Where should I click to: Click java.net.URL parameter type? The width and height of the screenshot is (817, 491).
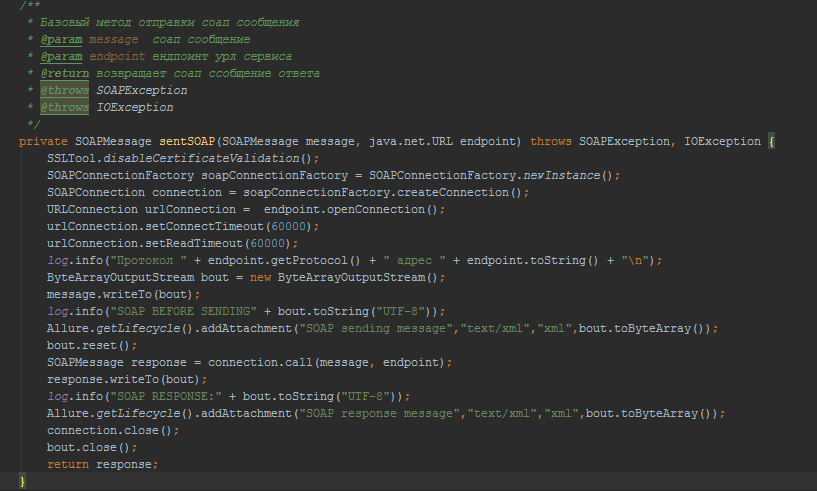411,142
